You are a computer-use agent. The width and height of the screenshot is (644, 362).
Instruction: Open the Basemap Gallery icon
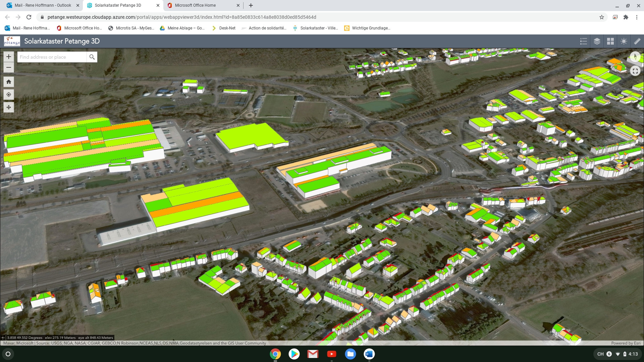pos(610,41)
